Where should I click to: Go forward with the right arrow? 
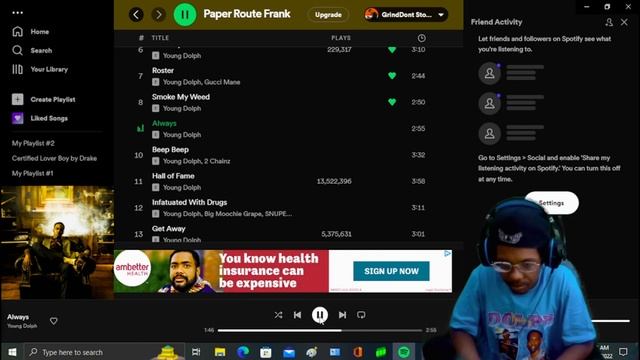159,15
